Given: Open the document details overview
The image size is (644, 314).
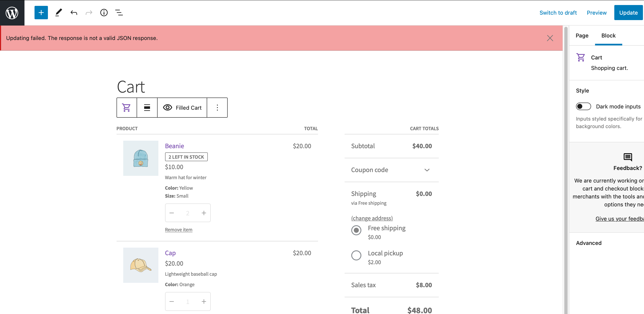Looking at the screenshot, I should click(104, 13).
